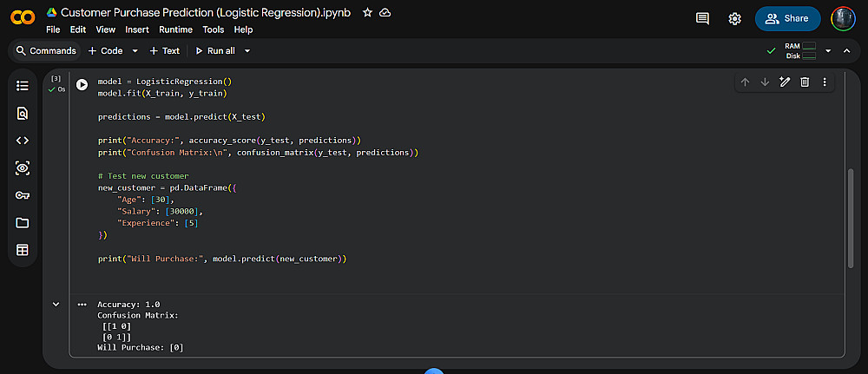Open the comments panel icon
Image resolution: width=868 pixels, height=374 pixels.
(x=702, y=18)
